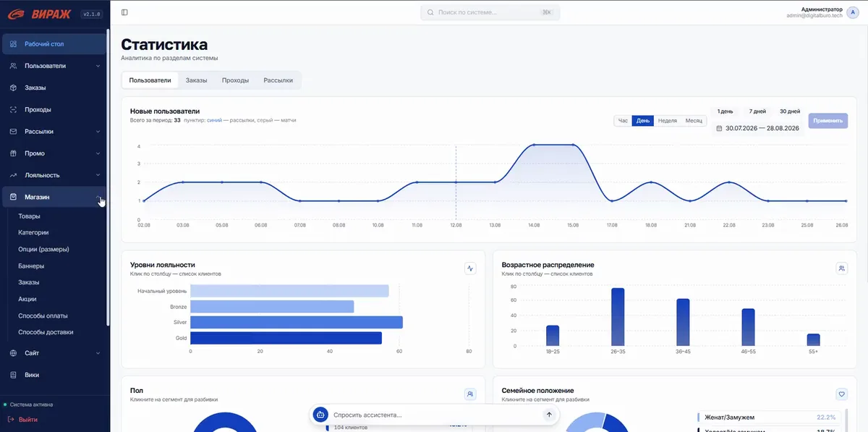The height and width of the screenshot is (432, 868).
Task: Open the date range 30.07.2026 — 28.08.2026 picker
Action: pos(758,128)
